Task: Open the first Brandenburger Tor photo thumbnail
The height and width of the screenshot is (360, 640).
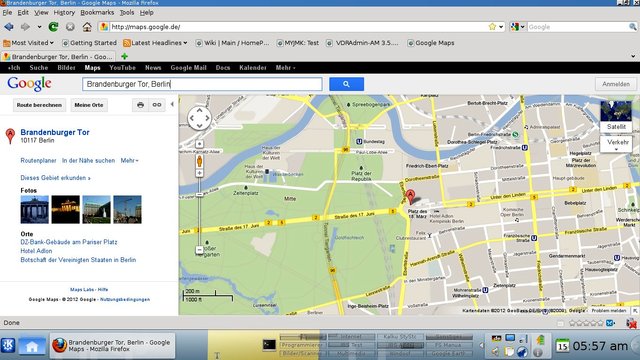Action: pyautogui.click(x=35, y=209)
